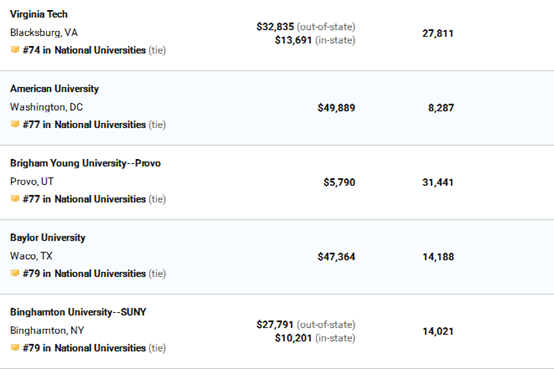Select Binghamton's $10,201 in-state tuition

pyautogui.click(x=293, y=338)
